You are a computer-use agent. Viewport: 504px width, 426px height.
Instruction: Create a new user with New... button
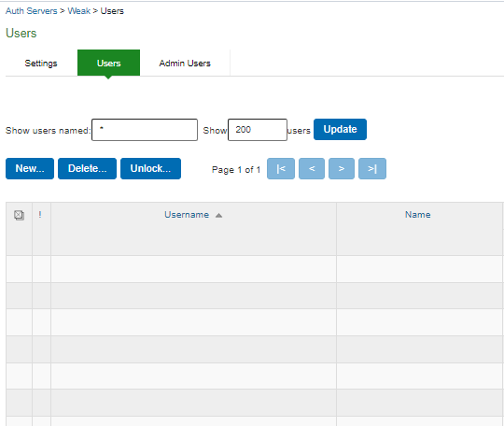tap(30, 168)
